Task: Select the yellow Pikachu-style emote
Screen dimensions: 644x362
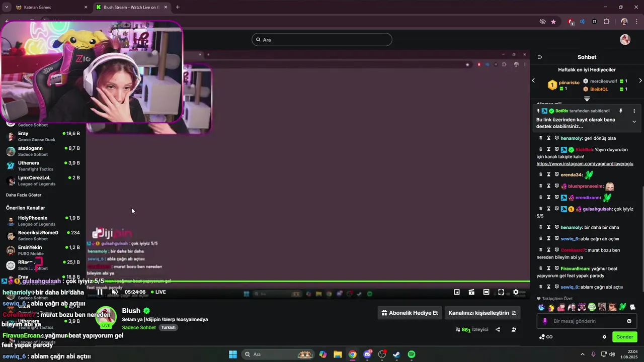Action: coord(551,307)
